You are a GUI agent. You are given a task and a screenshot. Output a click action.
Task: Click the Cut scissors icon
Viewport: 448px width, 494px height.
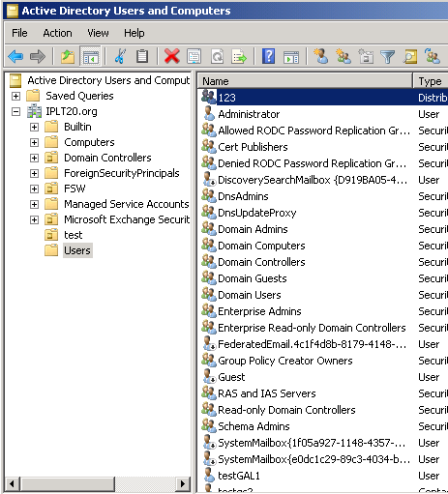click(120, 56)
